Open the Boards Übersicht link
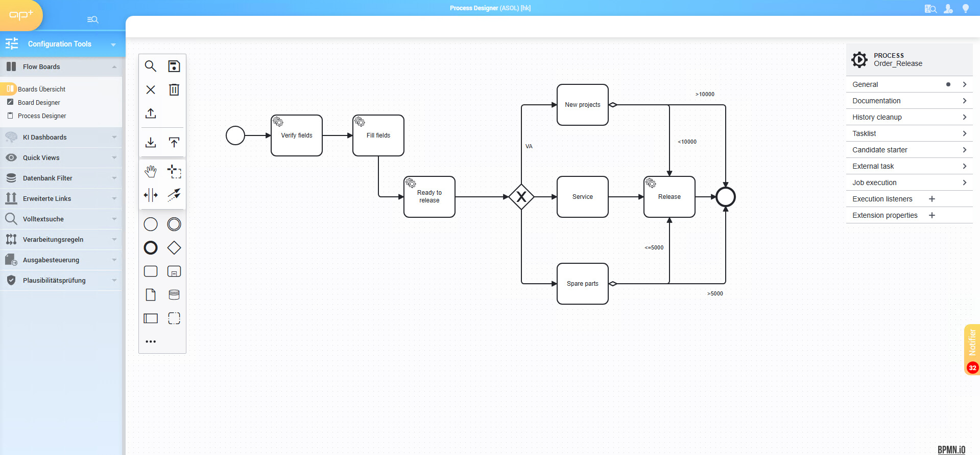This screenshot has height=455, width=980. pos(41,89)
